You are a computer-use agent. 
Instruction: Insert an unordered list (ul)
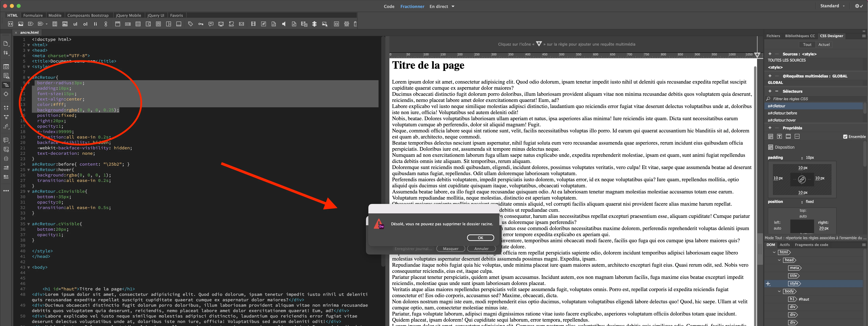point(75,24)
